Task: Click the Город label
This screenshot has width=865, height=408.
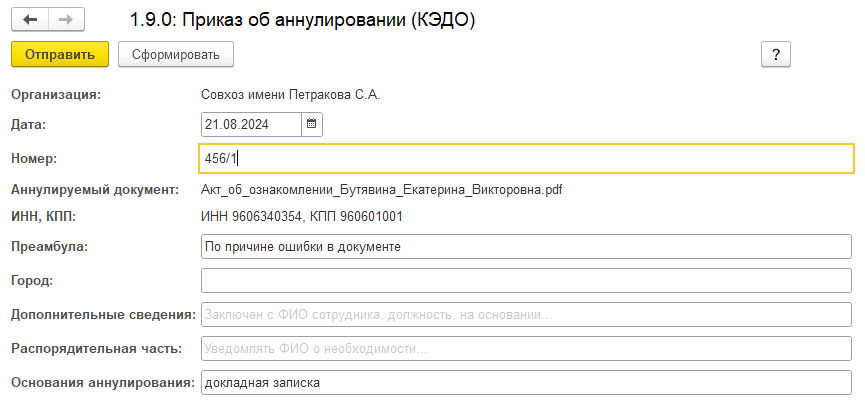Action: point(32,281)
